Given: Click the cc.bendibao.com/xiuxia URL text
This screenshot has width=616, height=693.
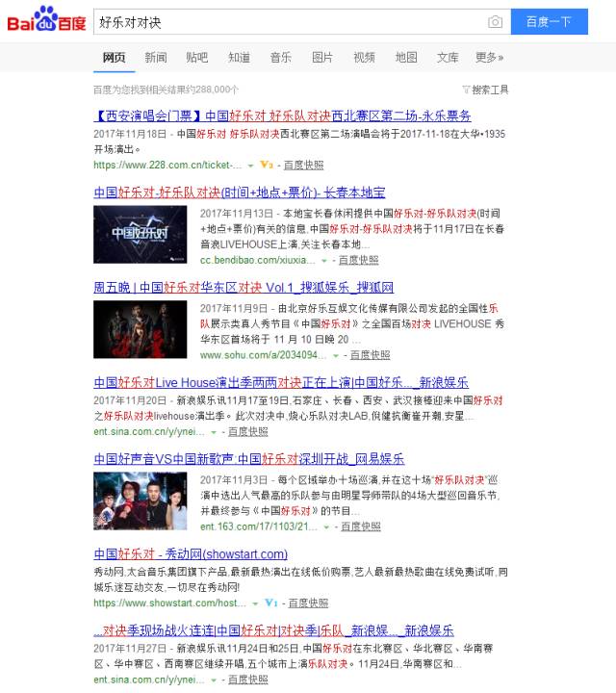Looking at the screenshot, I should click(258, 260).
